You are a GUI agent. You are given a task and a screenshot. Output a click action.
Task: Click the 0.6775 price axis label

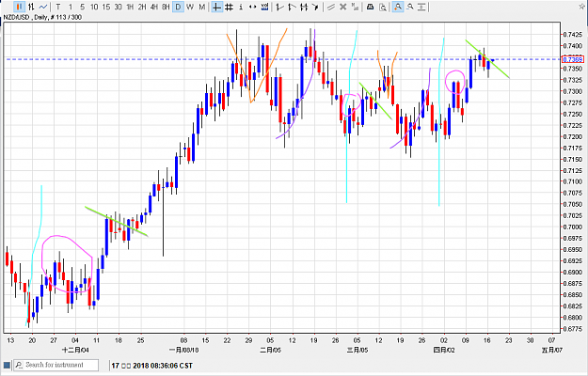(573, 329)
